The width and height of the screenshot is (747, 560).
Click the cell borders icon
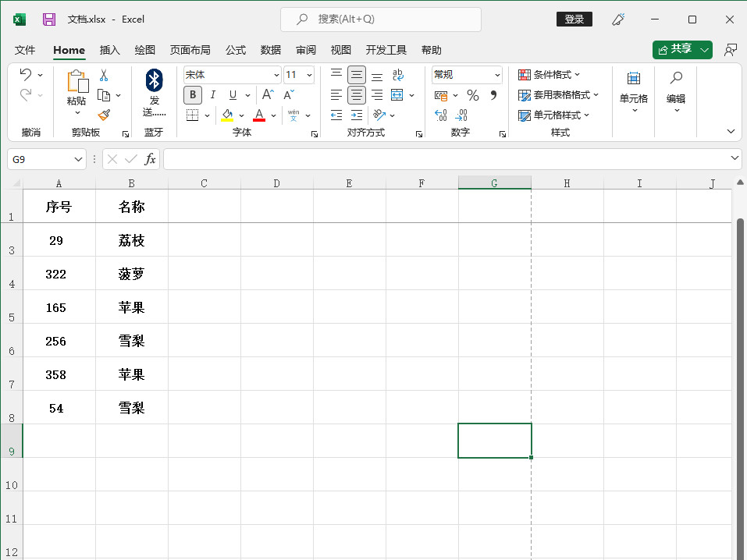tap(193, 115)
